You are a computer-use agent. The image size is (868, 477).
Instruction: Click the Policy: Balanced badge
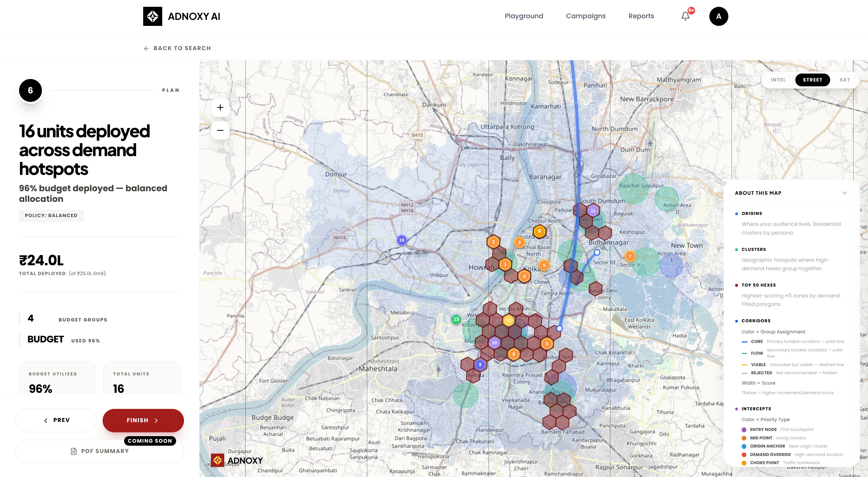pos(51,215)
